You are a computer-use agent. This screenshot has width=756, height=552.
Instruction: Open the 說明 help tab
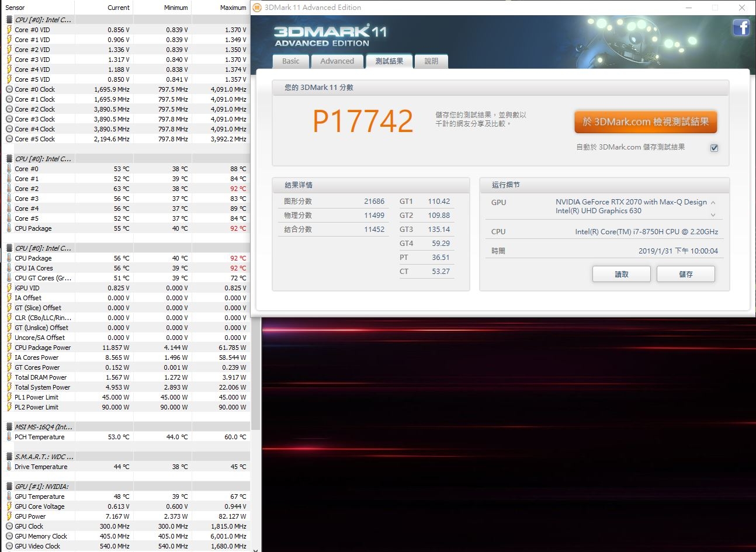pos(431,61)
